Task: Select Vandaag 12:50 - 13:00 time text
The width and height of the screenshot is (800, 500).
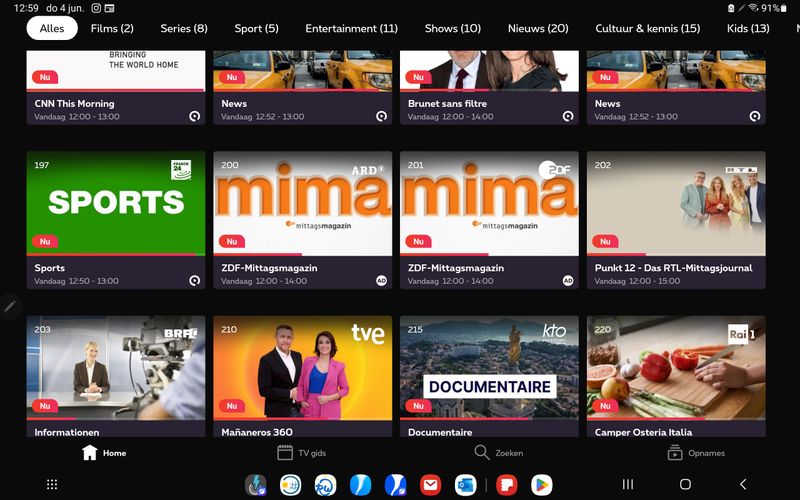Action: pos(77,281)
